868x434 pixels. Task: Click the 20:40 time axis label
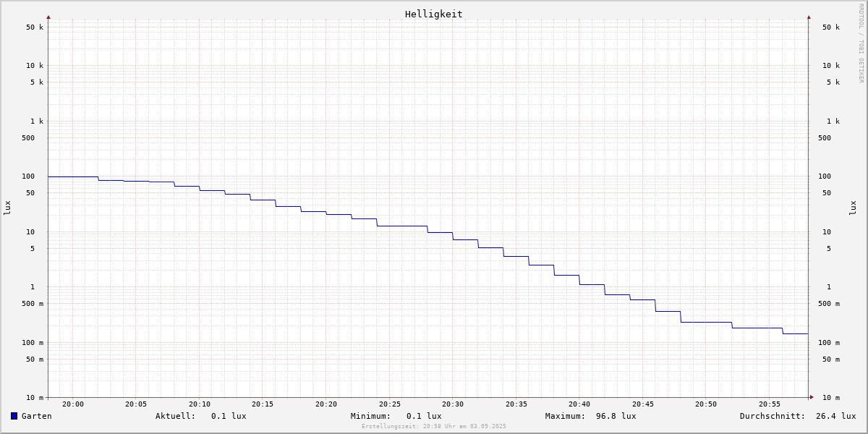(579, 404)
